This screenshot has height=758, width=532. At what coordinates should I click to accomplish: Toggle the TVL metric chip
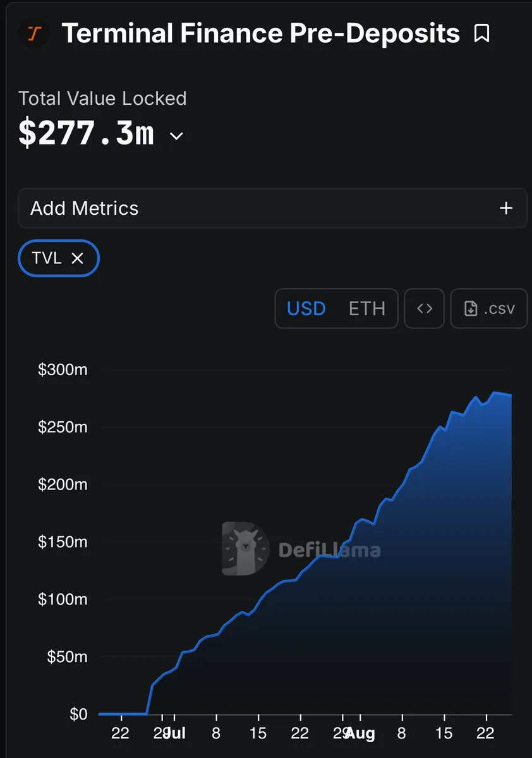tap(58, 258)
